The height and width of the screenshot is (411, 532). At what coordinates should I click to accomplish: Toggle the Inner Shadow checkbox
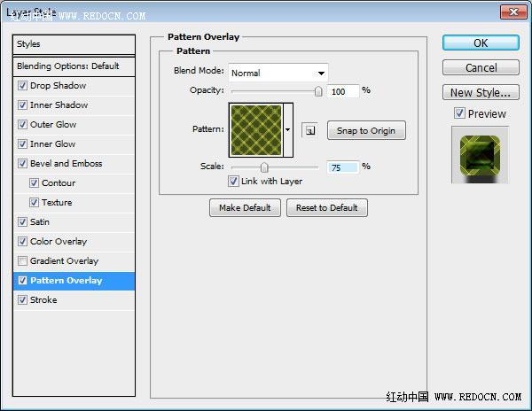tap(22, 105)
